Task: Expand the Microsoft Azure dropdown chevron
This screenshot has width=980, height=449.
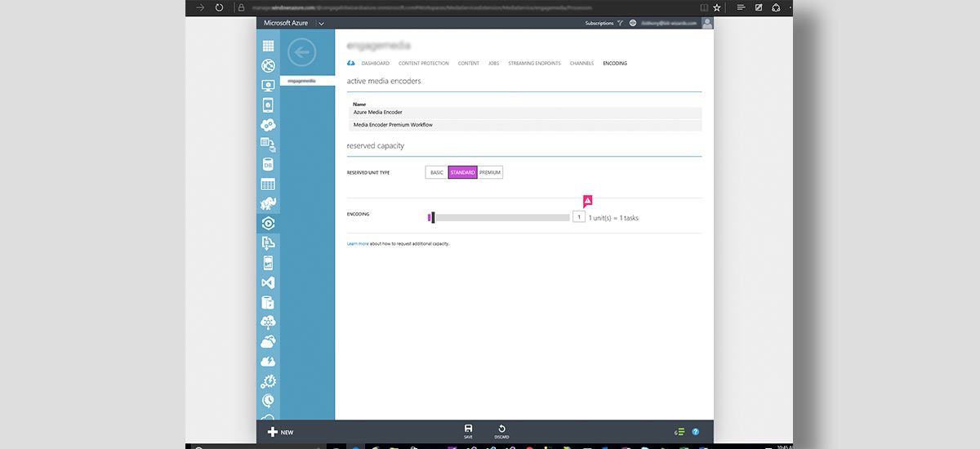Action: coord(321,24)
